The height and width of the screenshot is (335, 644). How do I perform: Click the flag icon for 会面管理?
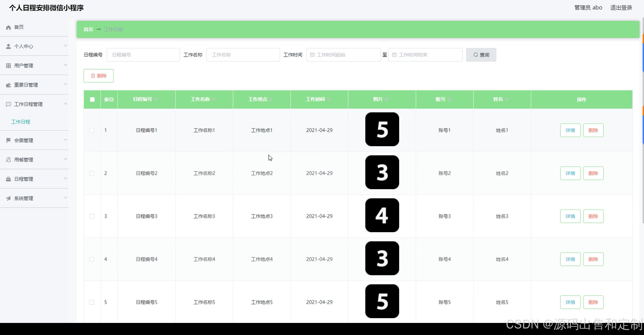coord(8,140)
